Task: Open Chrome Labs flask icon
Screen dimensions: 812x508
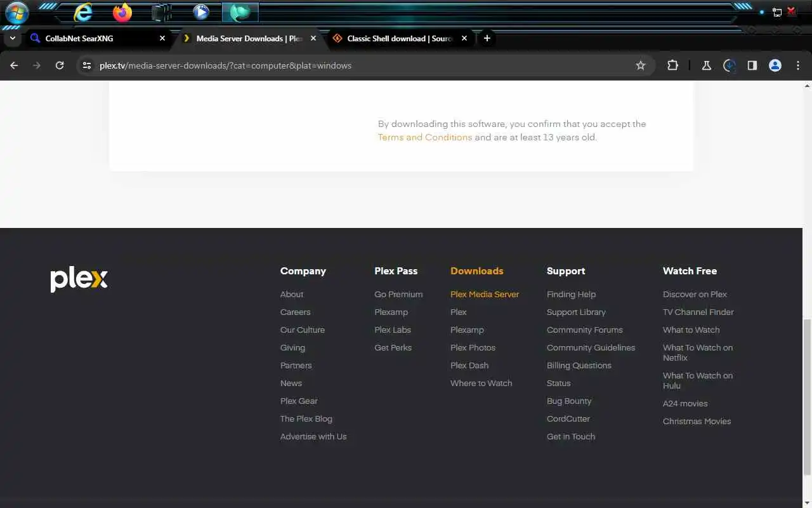Action: tap(706, 65)
